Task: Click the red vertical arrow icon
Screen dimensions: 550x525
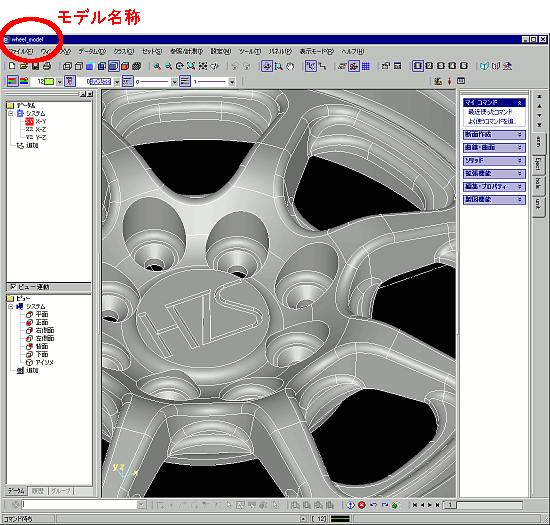Action: tap(449, 81)
